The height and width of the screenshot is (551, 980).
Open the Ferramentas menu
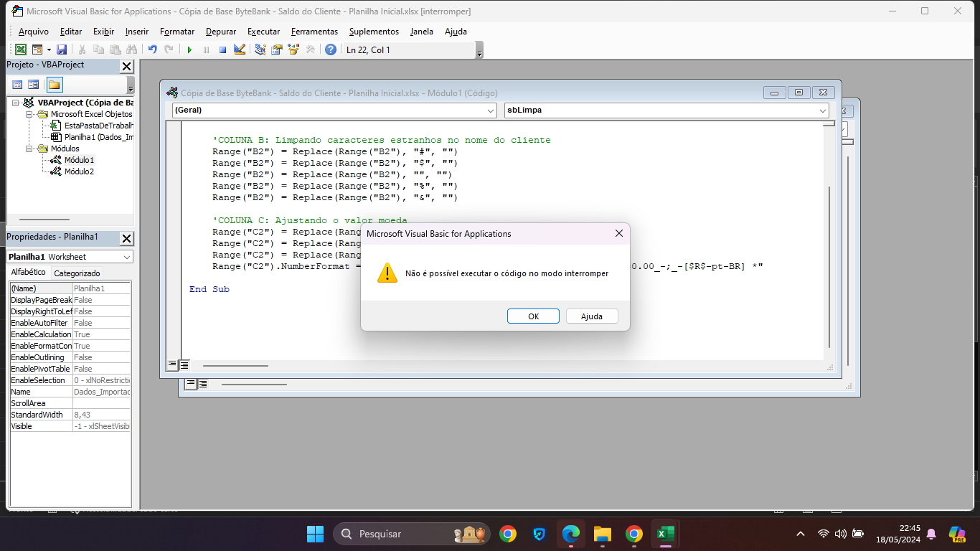pos(314,32)
